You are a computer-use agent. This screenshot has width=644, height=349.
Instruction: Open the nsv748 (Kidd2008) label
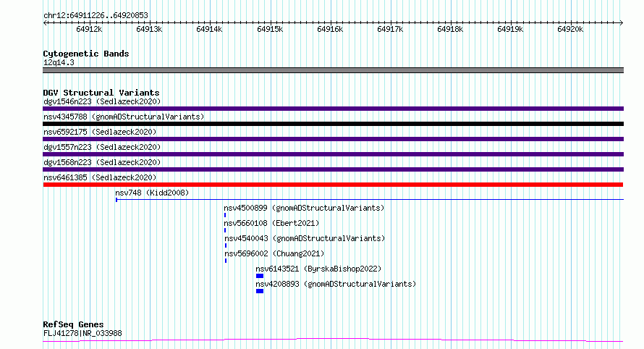(152, 193)
